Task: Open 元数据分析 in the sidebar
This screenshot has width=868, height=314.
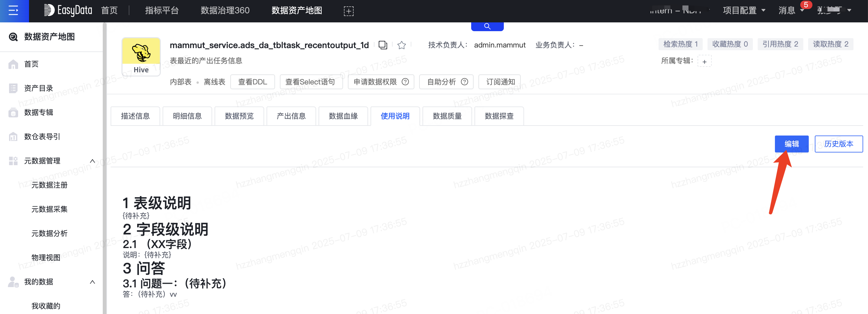Action: (50, 234)
